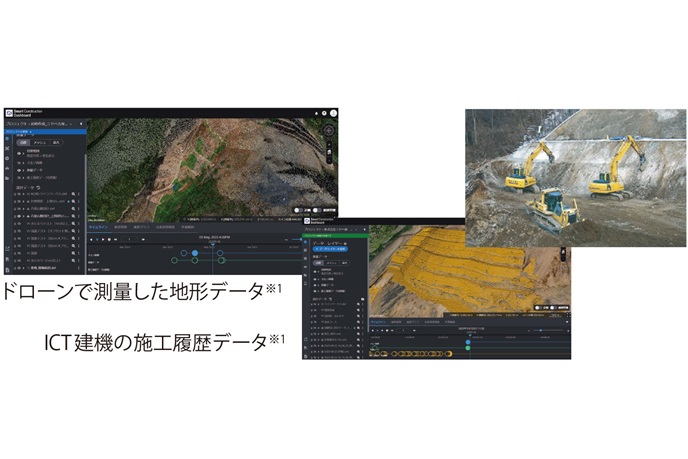Toggle the left switch at drone map bottom
The height and width of the screenshot is (459, 688).
[298, 211]
